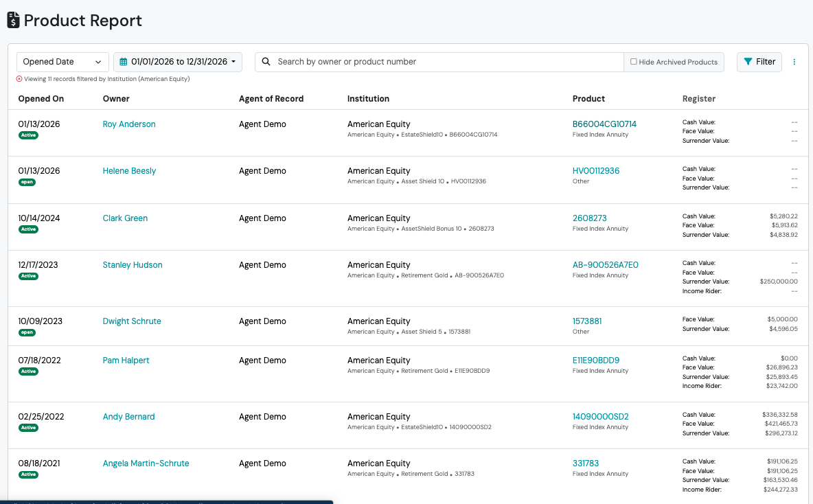Viewport: 813px width, 504px height.
Task: Click the funnel icon in Filter button
Action: click(x=748, y=62)
